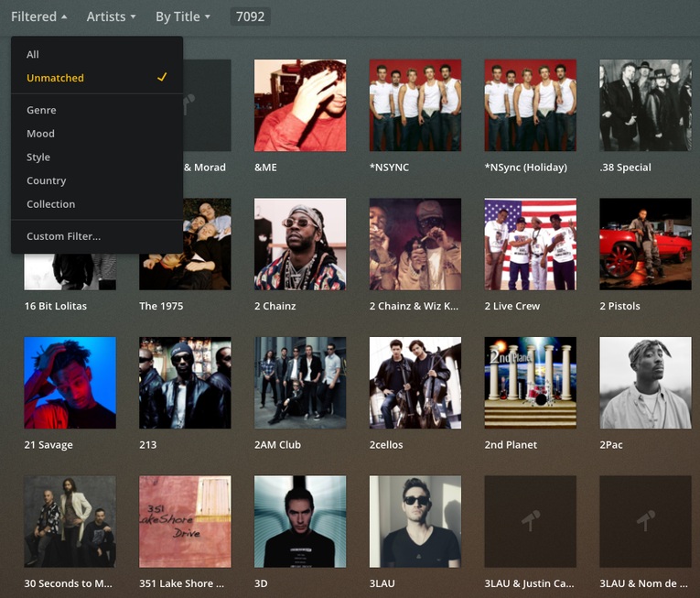Click the '21 Savage' artist name

click(x=48, y=445)
